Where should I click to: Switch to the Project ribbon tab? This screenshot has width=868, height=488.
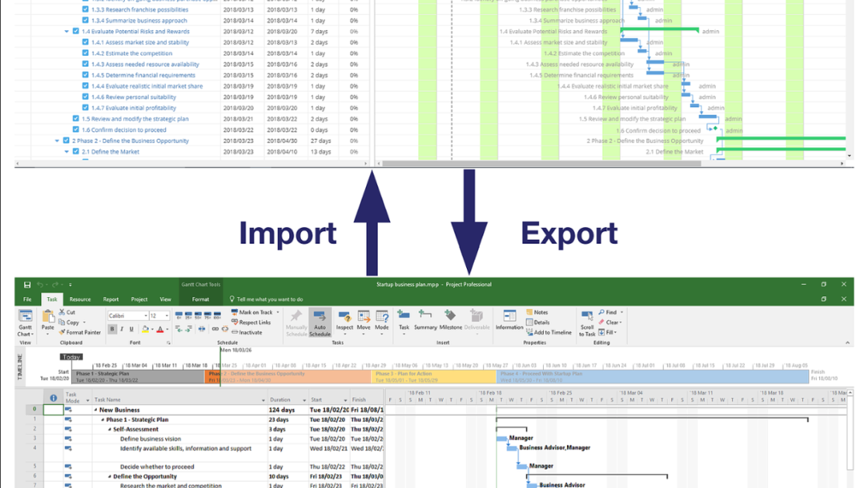click(139, 299)
